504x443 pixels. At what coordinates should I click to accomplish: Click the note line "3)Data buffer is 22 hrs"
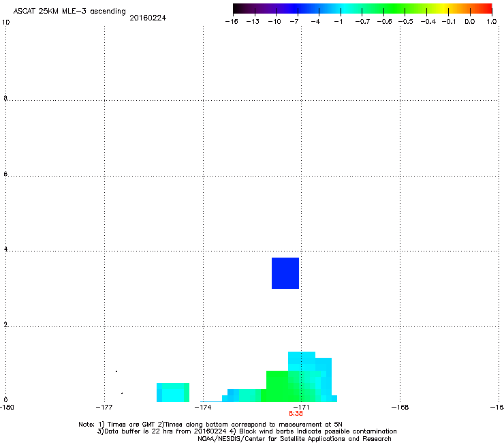[x=247, y=431]
